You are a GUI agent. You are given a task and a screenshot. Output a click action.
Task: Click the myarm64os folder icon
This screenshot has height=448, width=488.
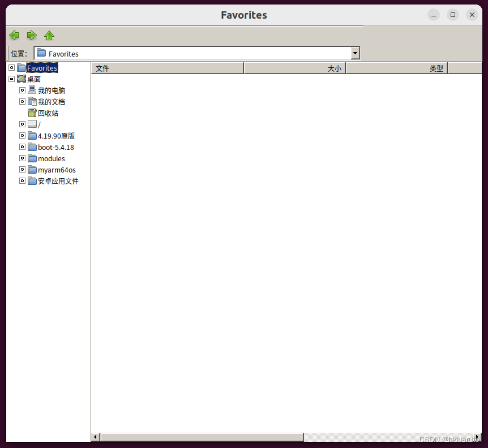[32, 170]
